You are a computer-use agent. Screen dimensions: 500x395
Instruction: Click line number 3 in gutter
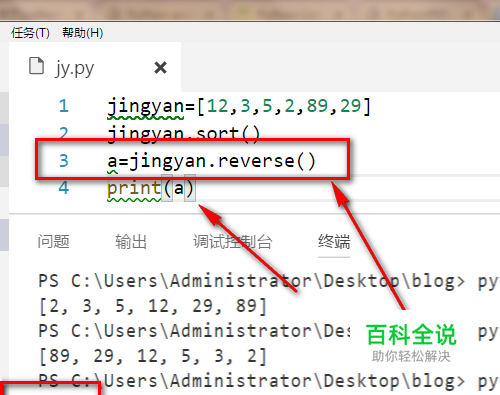64,161
